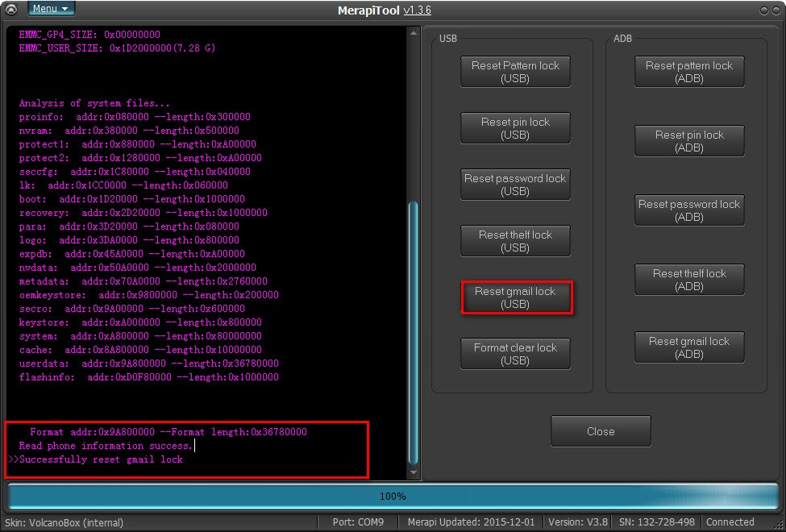
Task: Click 'Skin: VolcanoBox (internal)' status text
Action: [64, 522]
